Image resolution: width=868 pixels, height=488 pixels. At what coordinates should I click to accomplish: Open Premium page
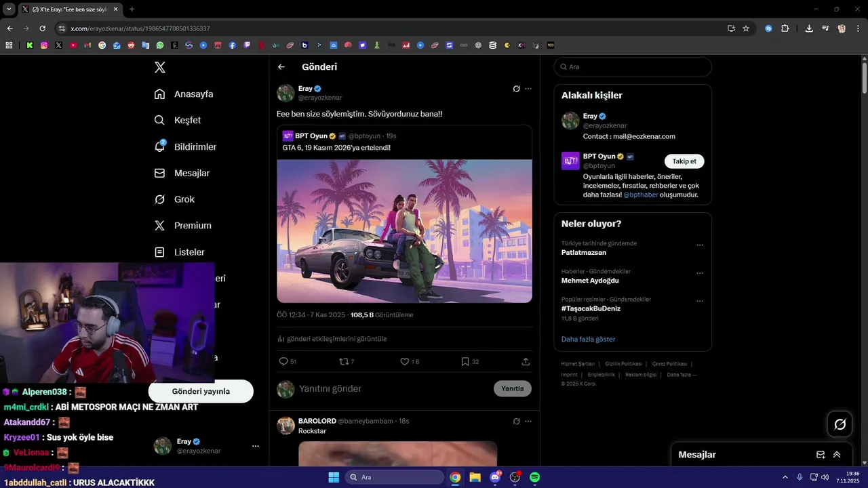pyautogui.click(x=183, y=226)
